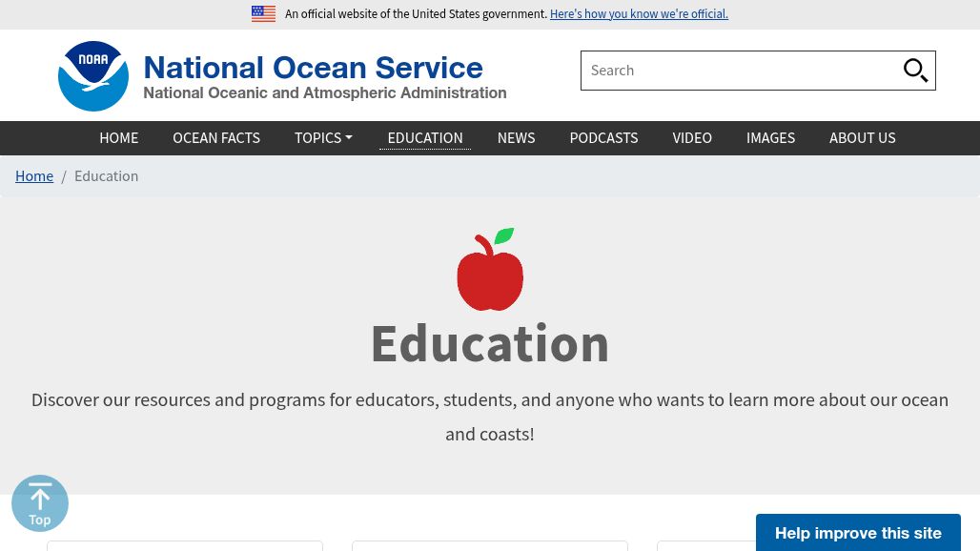Viewport: 980px width, 551px height.
Task: Click the NOAA logo
Action: click(x=92, y=75)
